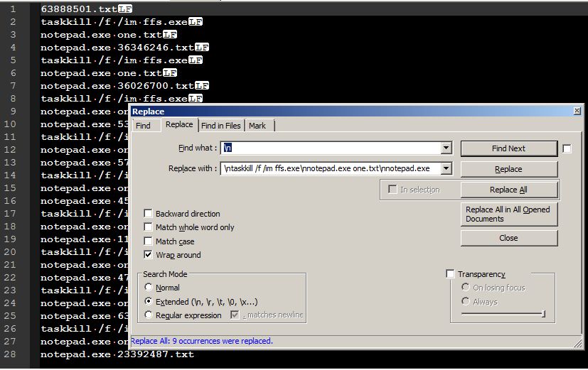Click line 3 notepad.exe one.txt
This screenshot has height=370, width=588.
click(101, 35)
